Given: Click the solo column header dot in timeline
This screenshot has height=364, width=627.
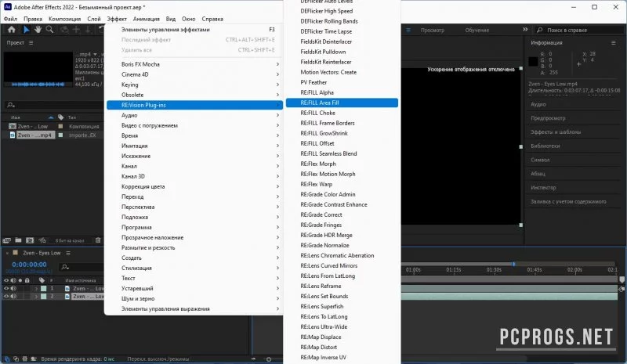Looking at the screenshot, I should point(20,280).
